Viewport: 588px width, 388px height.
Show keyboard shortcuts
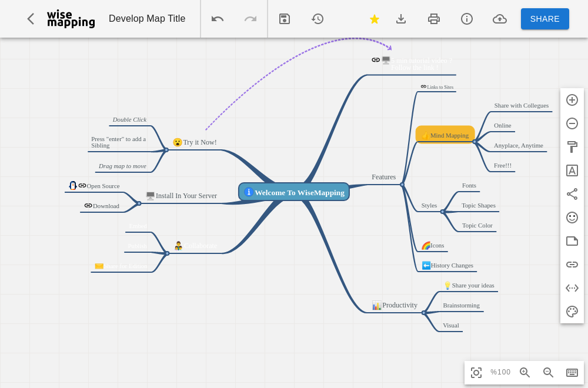572,372
